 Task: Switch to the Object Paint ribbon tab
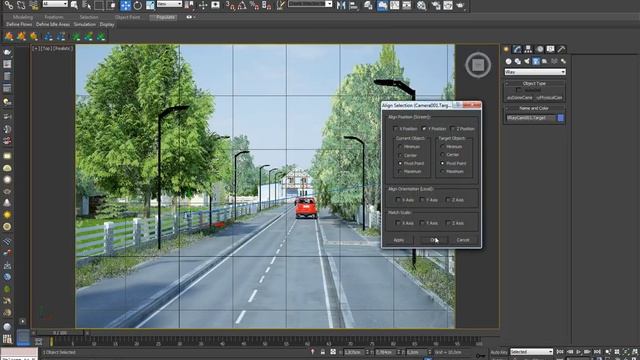point(127,17)
